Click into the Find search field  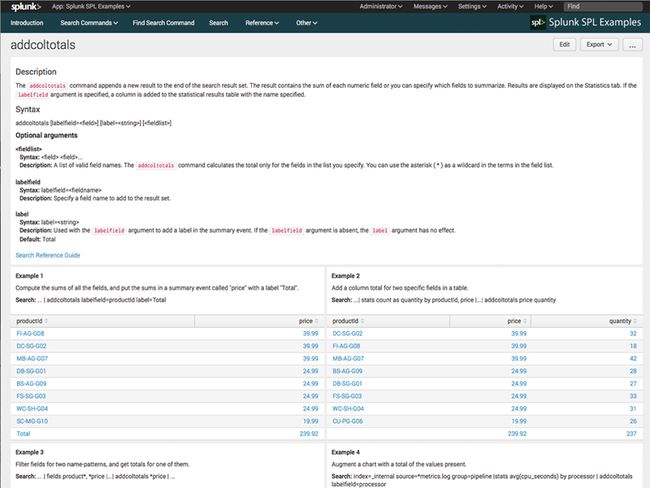603,7
